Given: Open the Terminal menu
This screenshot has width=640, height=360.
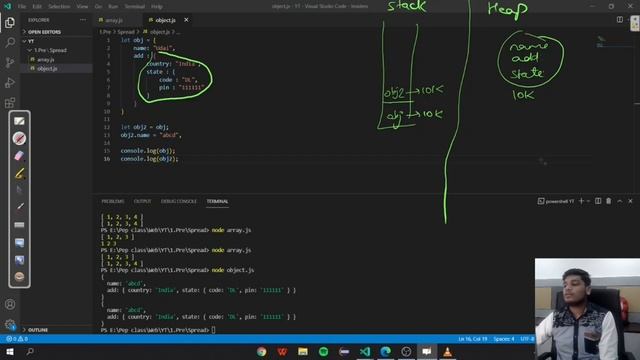Looking at the screenshot, I should (135, 7).
